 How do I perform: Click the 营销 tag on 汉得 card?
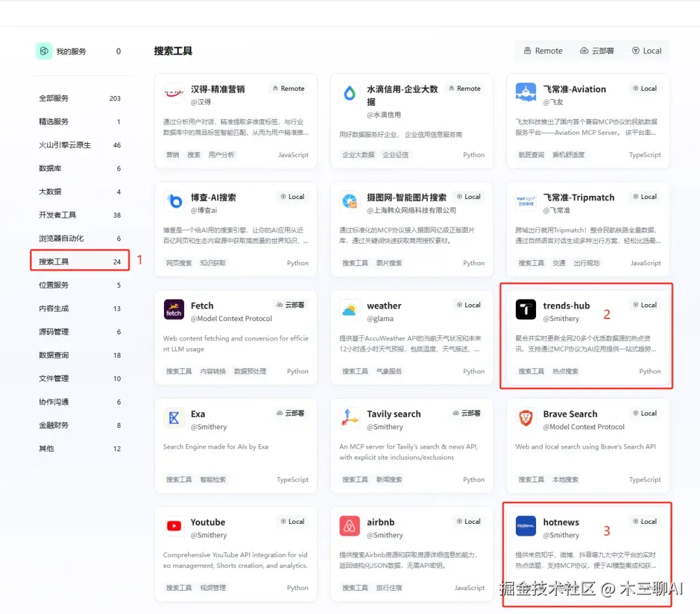coord(172,155)
